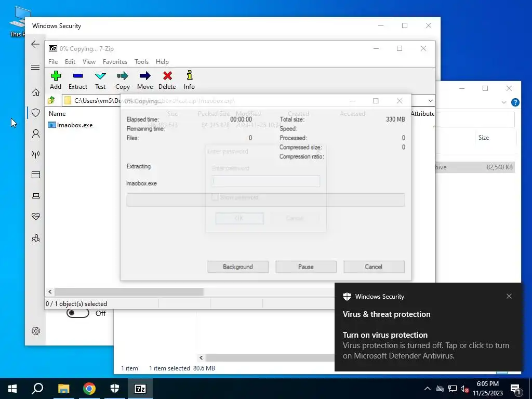
Task: Go back in Windows Security
Action: pos(35,44)
